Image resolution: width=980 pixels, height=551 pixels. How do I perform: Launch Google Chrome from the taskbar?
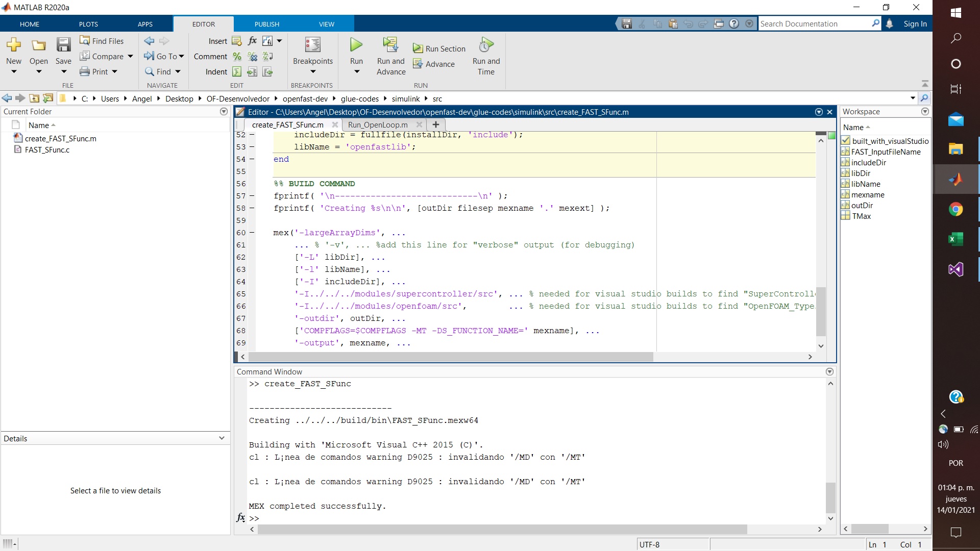click(x=957, y=209)
